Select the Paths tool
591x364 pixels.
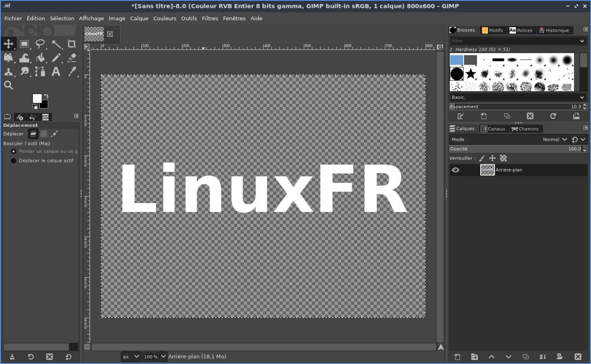40,72
